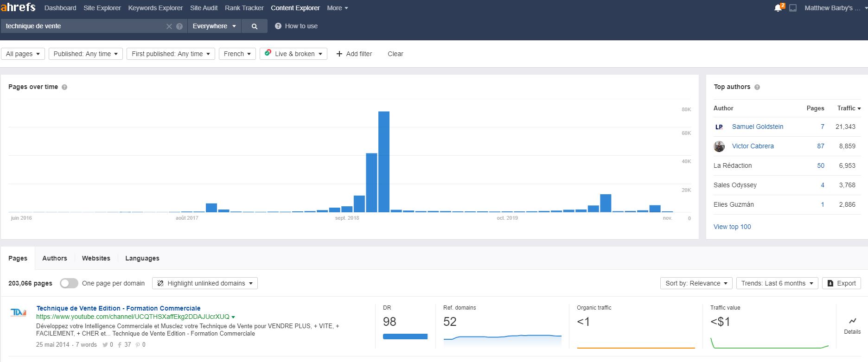Open the Sort by: Relevance dropdown
Screen dimensions: 868x362
tap(696, 283)
